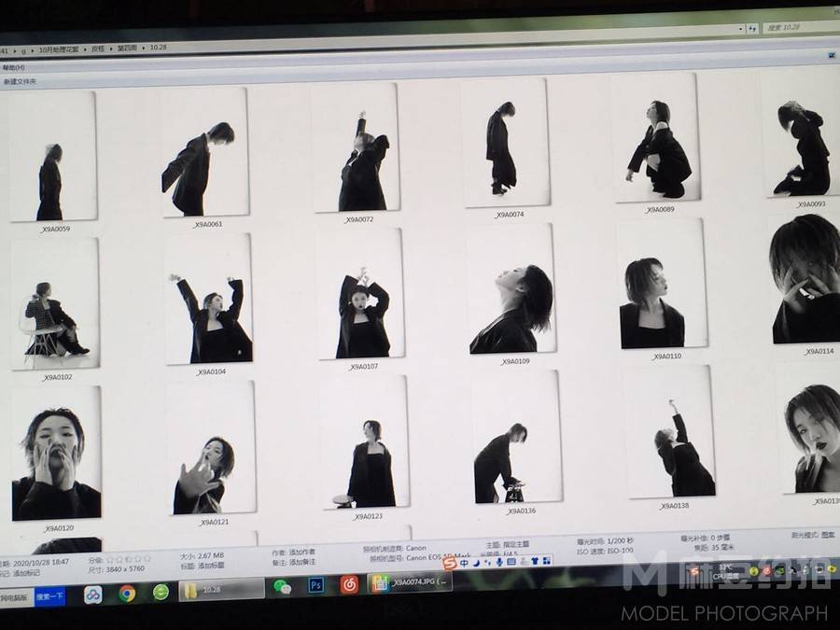Open the Baidu Netdisk icon in the taskbar
Viewport: 840px width, 630px height.
92,595
